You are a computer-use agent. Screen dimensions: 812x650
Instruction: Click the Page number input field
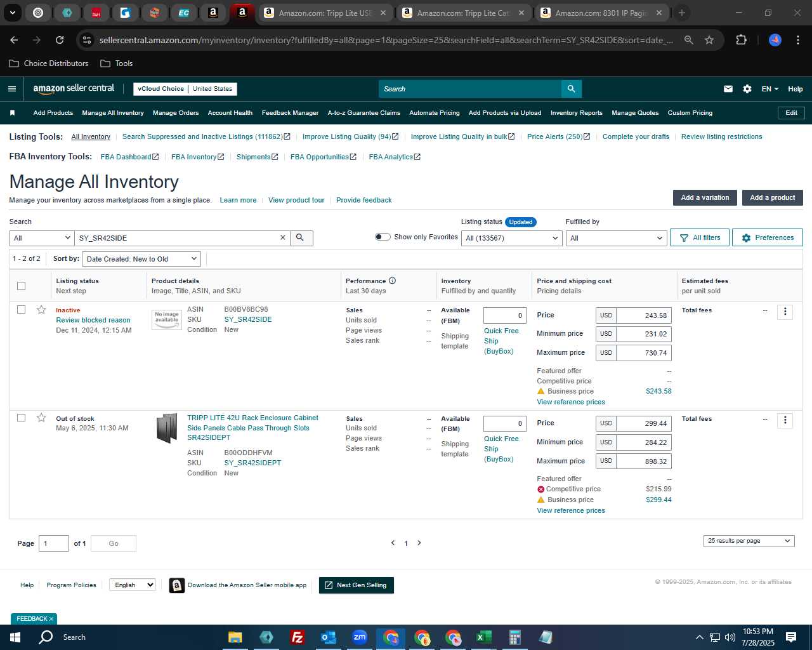coord(54,543)
